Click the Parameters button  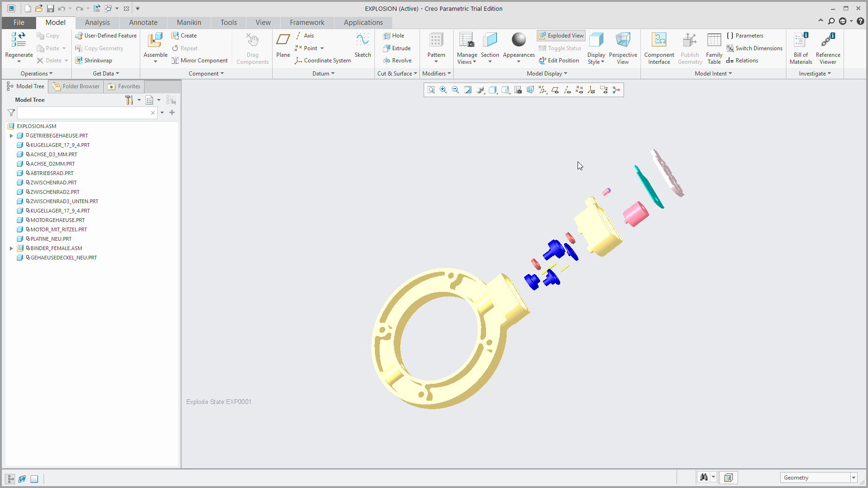coord(745,36)
